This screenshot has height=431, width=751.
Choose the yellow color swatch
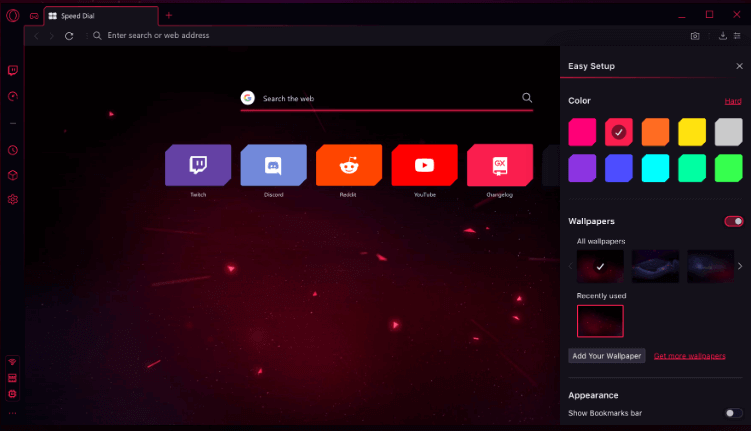(692, 132)
